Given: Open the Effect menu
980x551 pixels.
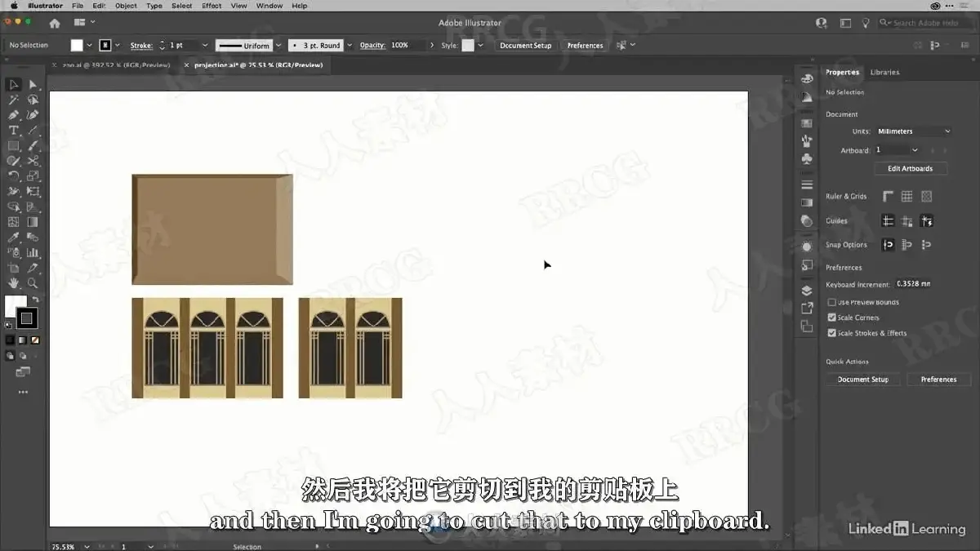Looking at the screenshot, I should point(212,6).
